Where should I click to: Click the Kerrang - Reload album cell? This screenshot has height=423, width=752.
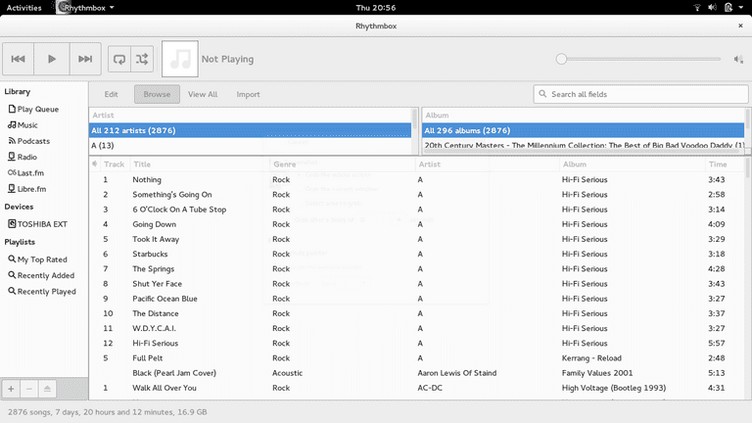click(591, 358)
